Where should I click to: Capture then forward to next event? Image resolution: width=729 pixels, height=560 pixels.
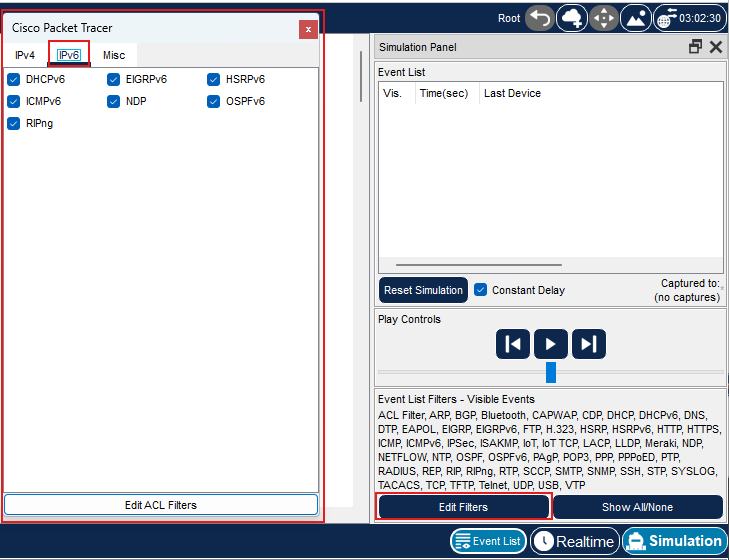(x=589, y=344)
